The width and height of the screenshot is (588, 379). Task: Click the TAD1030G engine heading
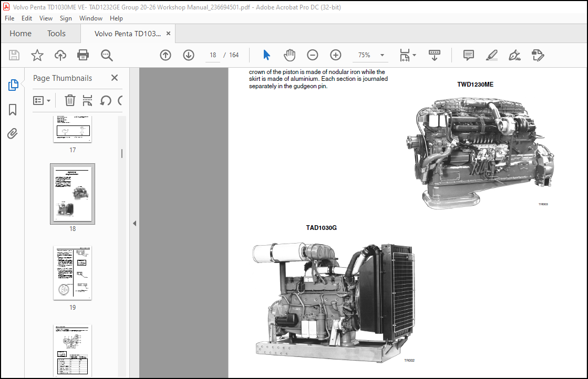322,227
